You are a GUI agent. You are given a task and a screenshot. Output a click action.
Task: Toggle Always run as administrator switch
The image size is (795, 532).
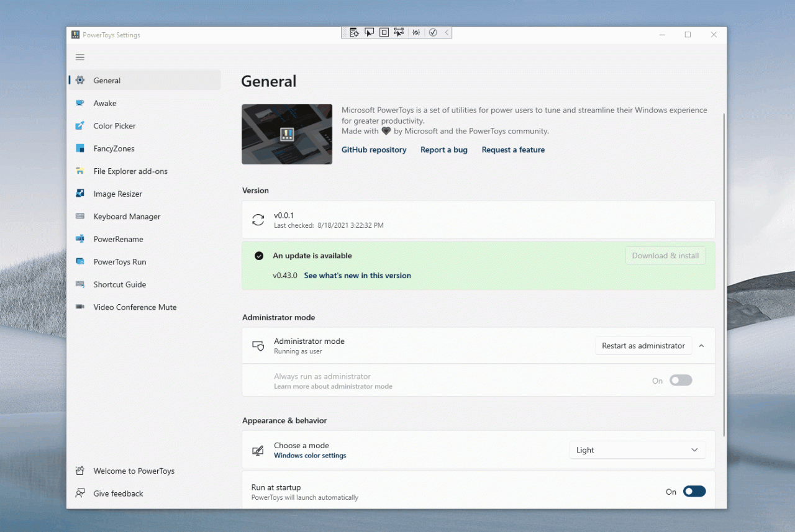pos(681,381)
